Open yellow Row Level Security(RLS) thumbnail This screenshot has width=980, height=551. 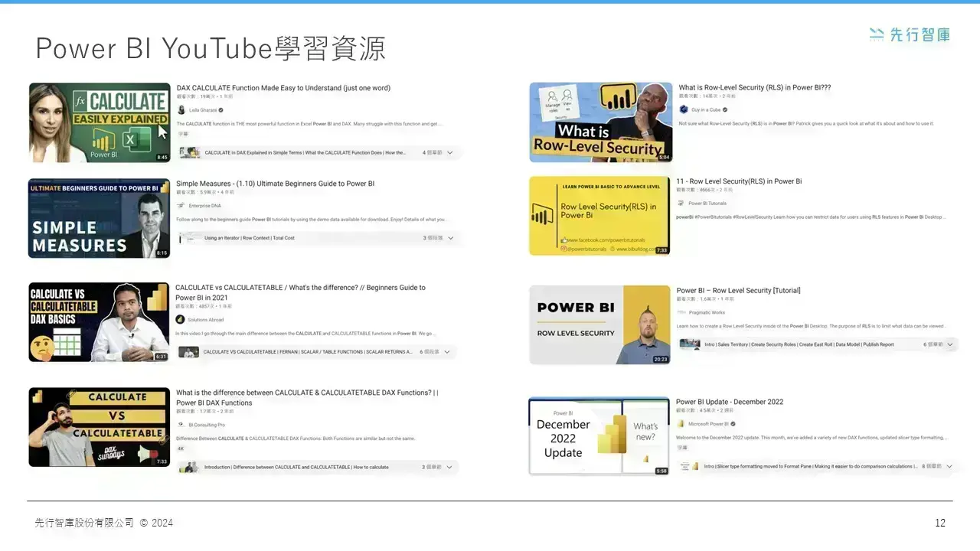(599, 216)
